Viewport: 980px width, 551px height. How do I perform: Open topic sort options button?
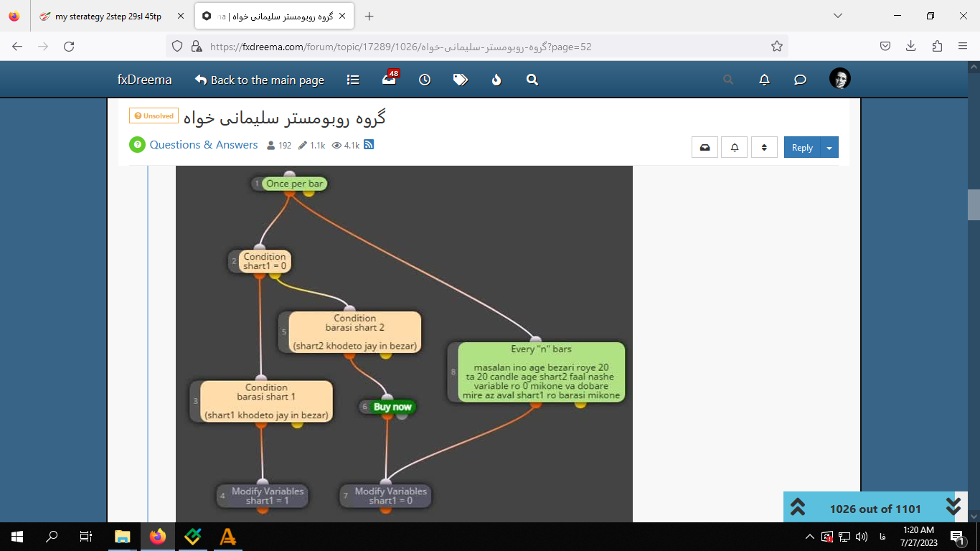[x=765, y=147]
